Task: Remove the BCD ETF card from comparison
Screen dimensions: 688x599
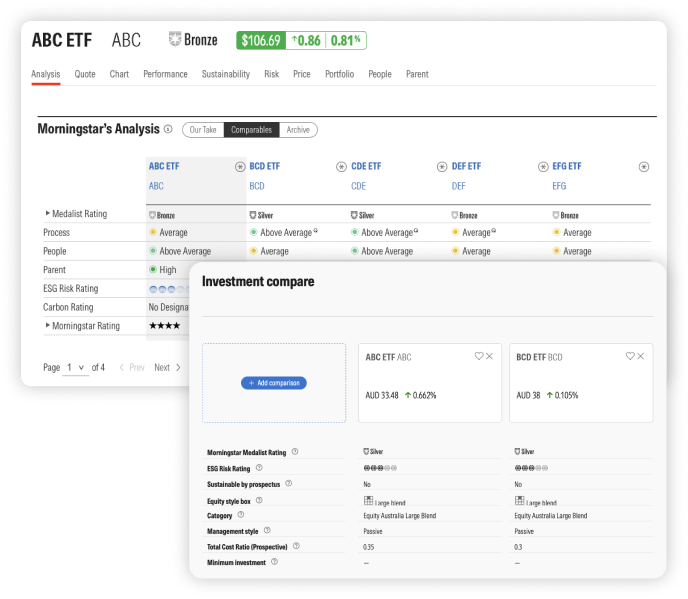Action: pos(641,356)
